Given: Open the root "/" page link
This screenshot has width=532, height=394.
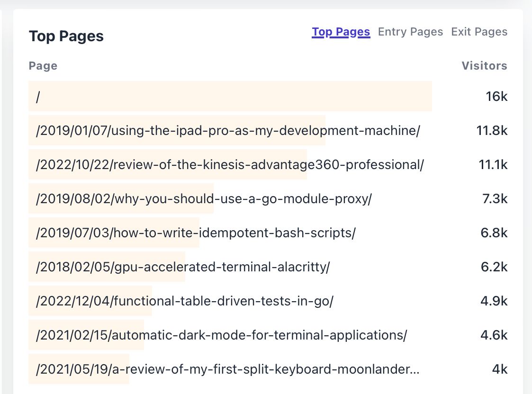Looking at the screenshot, I should [38, 97].
